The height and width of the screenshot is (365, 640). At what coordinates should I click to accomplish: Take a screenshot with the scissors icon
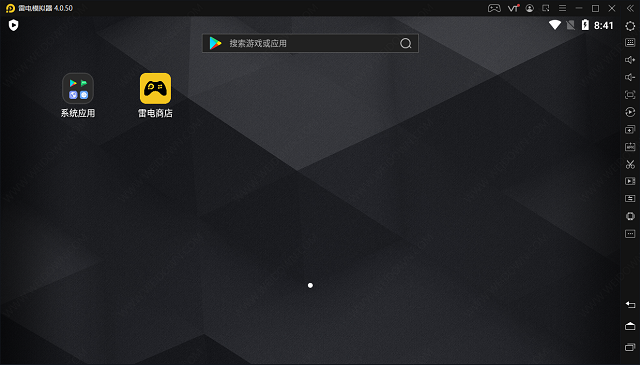[630, 164]
